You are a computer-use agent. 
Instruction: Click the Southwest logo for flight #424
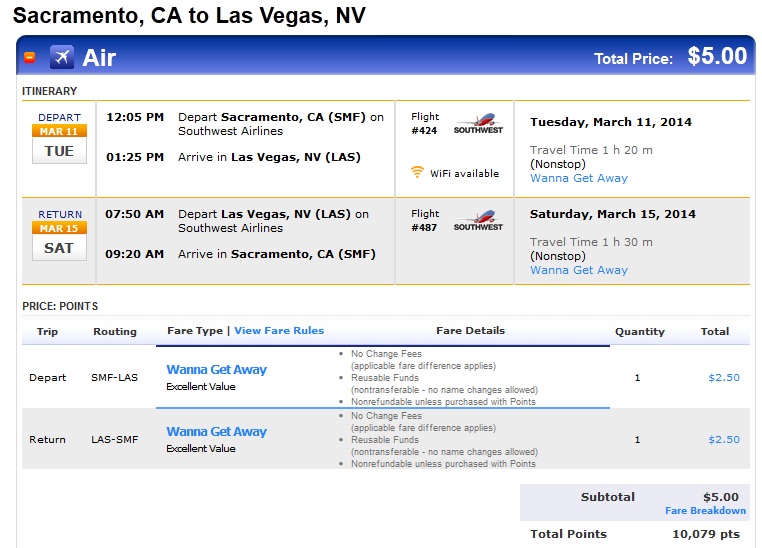coord(478,124)
